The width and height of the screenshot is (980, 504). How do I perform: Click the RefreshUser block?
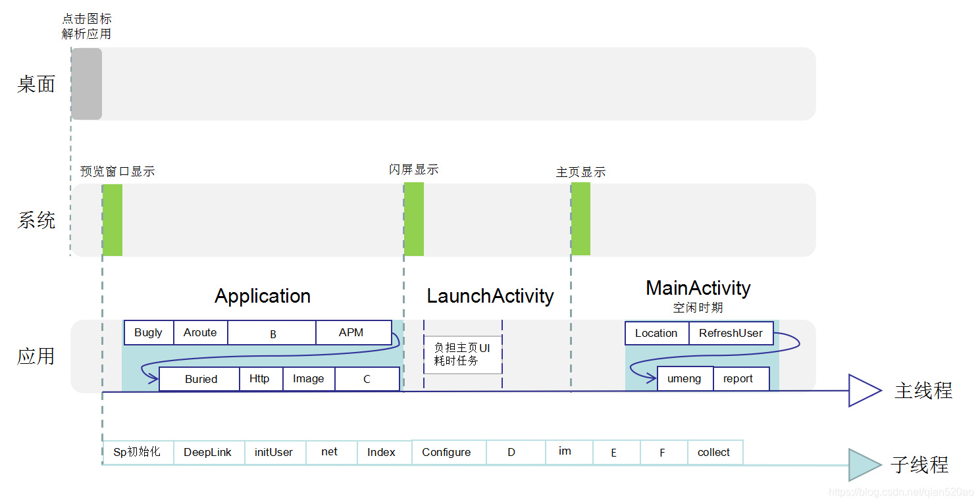pyautogui.click(x=731, y=333)
